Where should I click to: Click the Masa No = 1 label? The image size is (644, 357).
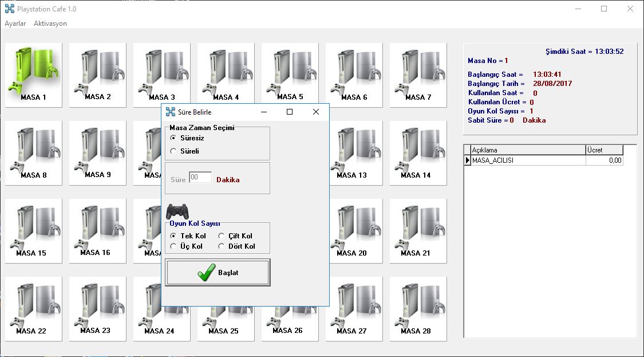coord(488,61)
